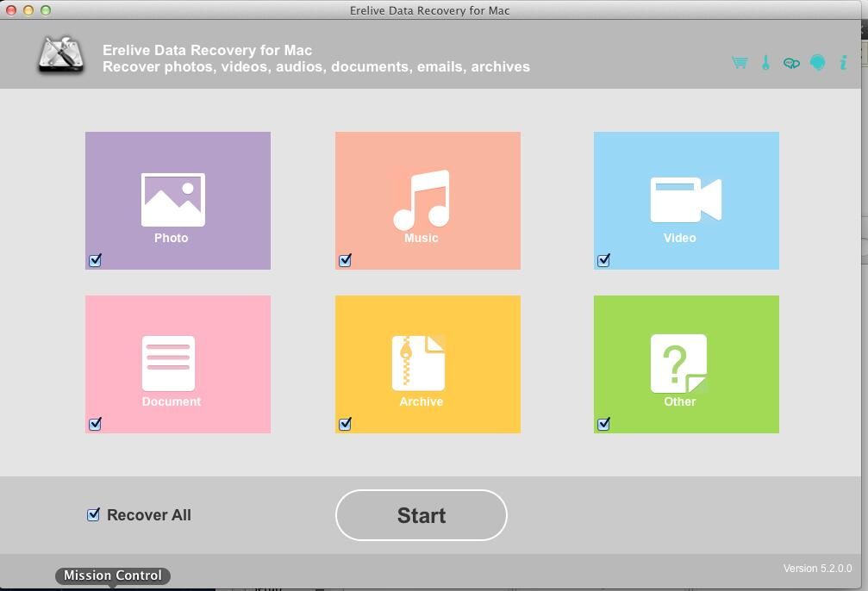Select the Document page icon tile
Screen dimensions: 868x591
[178, 364]
